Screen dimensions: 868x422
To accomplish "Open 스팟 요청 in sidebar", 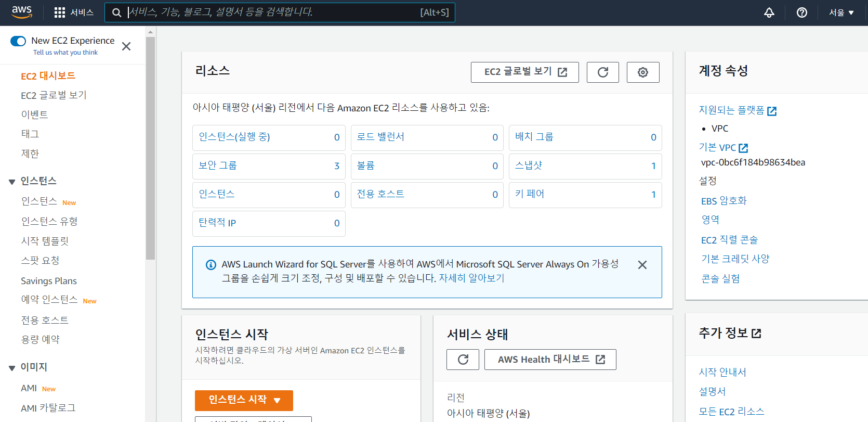I will [40, 260].
